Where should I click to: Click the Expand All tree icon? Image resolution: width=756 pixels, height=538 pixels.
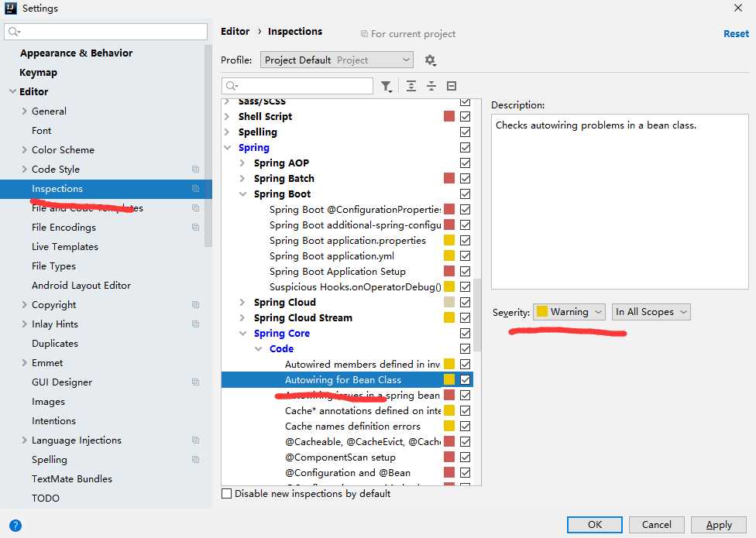[x=411, y=86]
